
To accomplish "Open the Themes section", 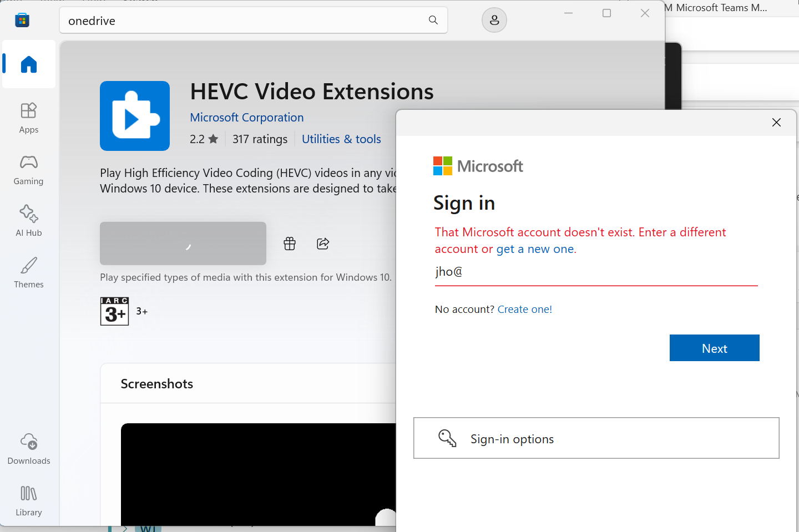I will [29, 273].
